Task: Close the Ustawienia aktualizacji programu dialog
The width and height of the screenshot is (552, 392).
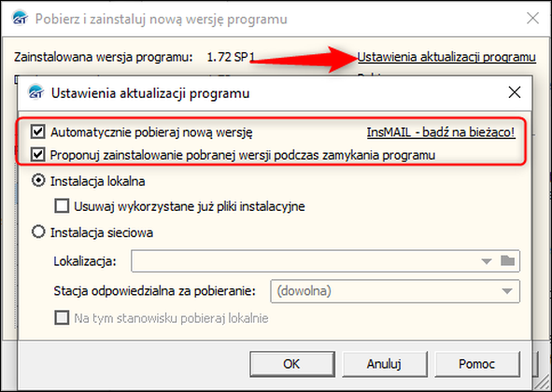Action: coord(515,92)
